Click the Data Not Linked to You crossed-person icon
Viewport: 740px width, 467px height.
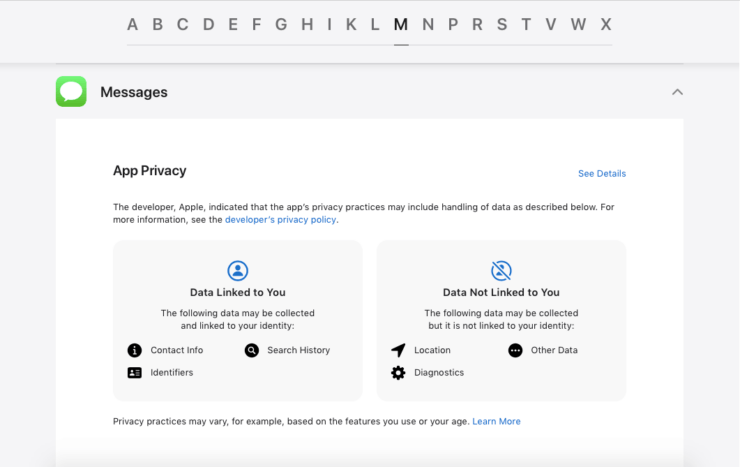click(x=501, y=271)
